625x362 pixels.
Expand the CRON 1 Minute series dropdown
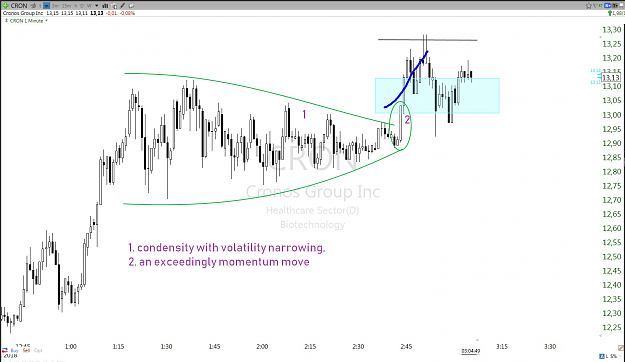click(x=46, y=21)
